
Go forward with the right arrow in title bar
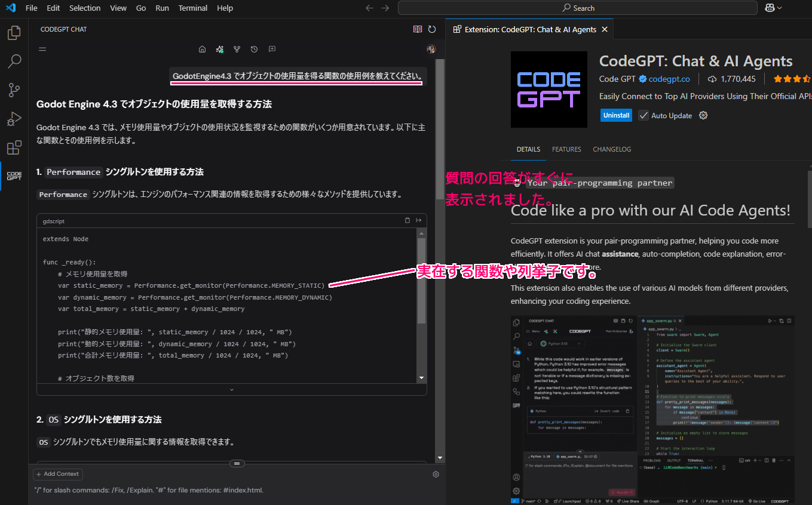pos(385,8)
